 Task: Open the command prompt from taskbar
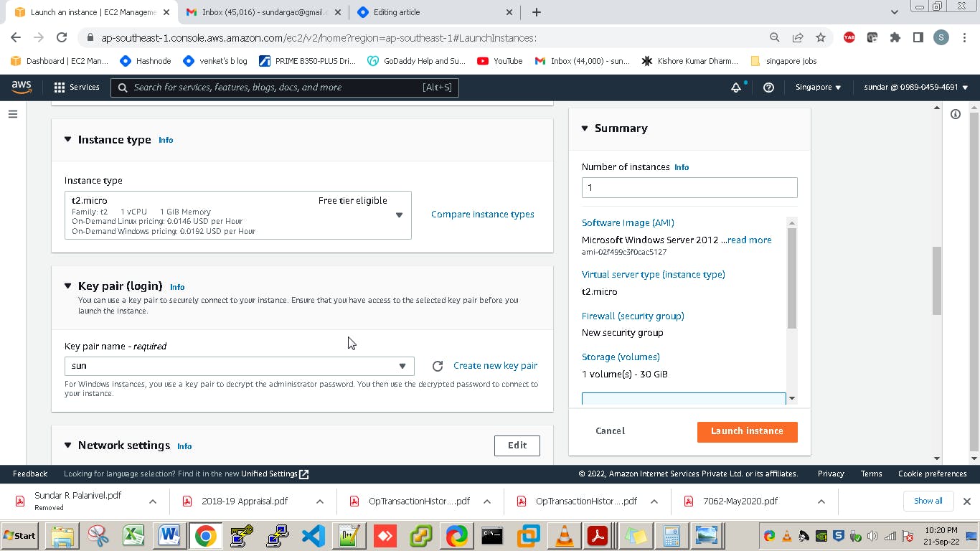492,536
